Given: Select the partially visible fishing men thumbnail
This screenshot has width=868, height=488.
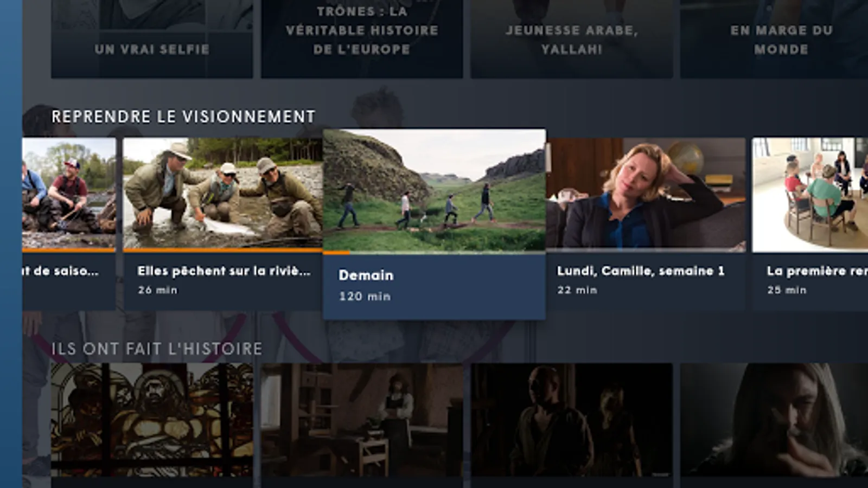Looking at the screenshot, I should (x=69, y=194).
